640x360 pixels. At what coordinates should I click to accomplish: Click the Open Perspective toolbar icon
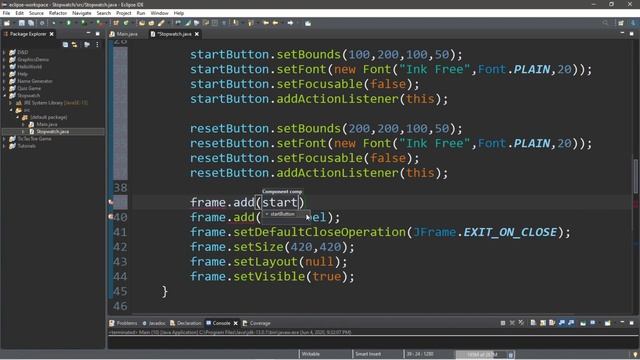621,23
